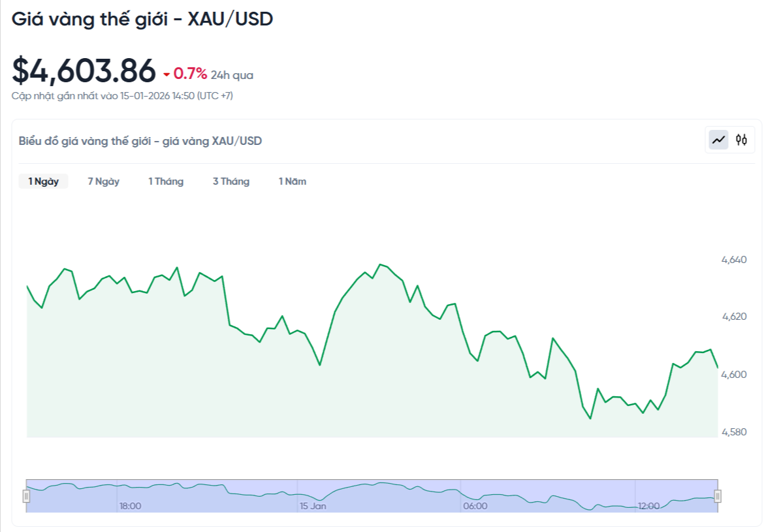
Task: Click the left handle of range navigator
Action: pyautogui.click(x=27, y=496)
